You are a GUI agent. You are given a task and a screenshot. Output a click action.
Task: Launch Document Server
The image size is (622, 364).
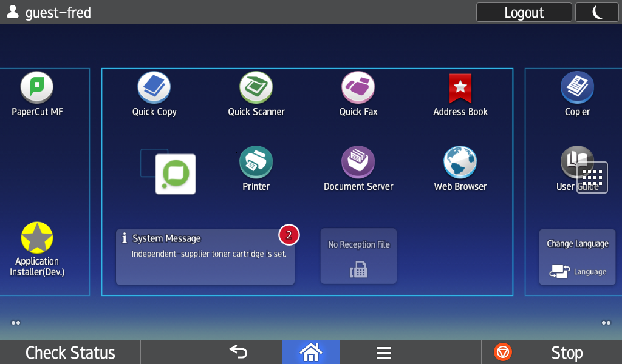click(x=358, y=164)
